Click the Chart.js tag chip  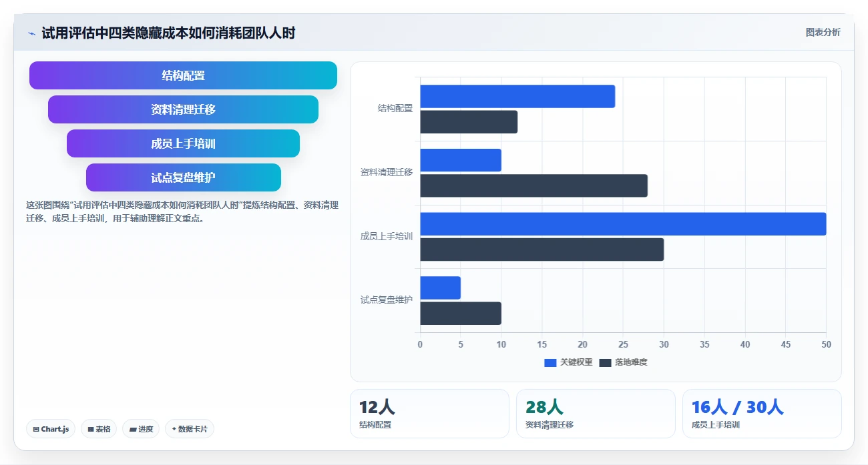[x=51, y=429]
